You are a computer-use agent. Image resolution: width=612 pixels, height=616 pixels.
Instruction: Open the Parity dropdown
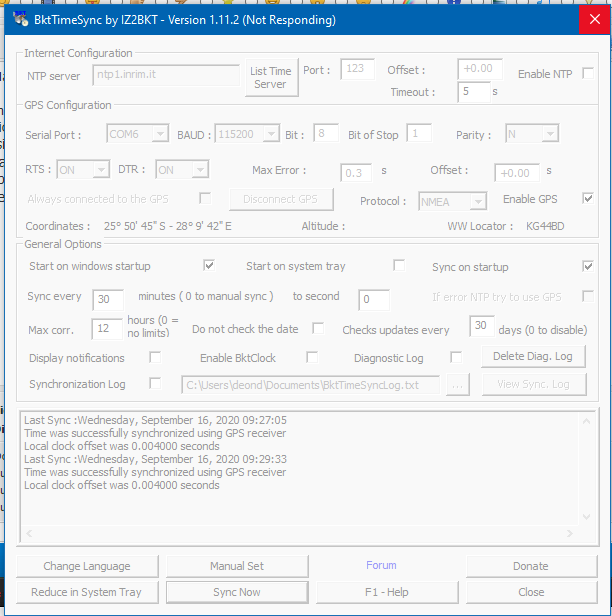pos(550,134)
